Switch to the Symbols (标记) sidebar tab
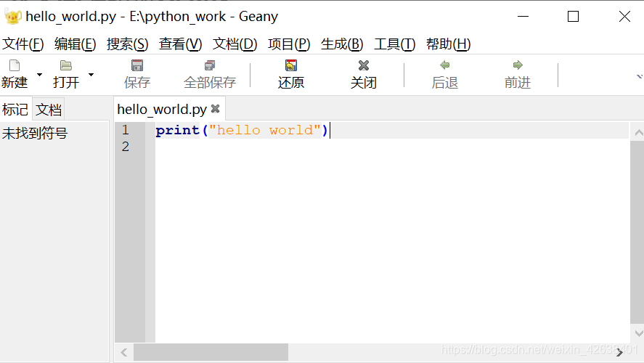The height and width of the screenshot is (363, 644). (15, 110)
